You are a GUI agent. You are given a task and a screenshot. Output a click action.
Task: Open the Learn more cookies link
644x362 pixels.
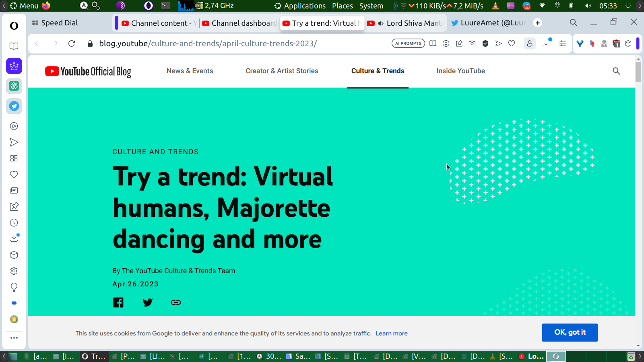[392, 333]
